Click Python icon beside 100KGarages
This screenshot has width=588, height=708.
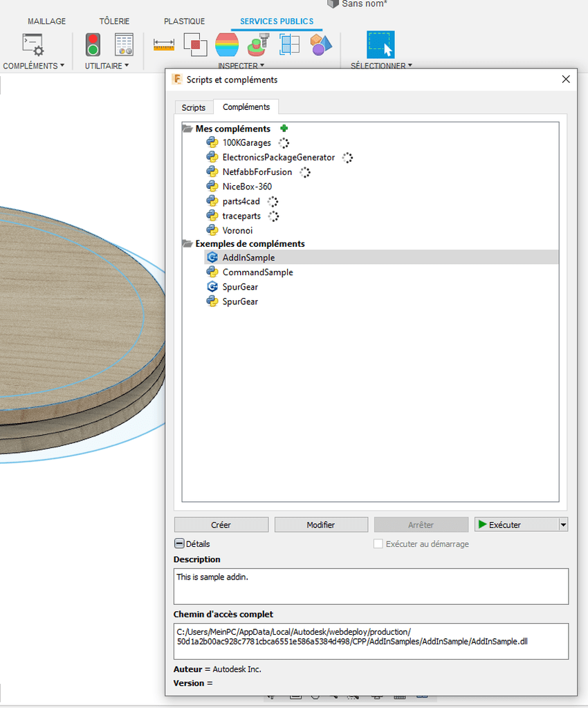pyautogui.click(x=212, y=142)
